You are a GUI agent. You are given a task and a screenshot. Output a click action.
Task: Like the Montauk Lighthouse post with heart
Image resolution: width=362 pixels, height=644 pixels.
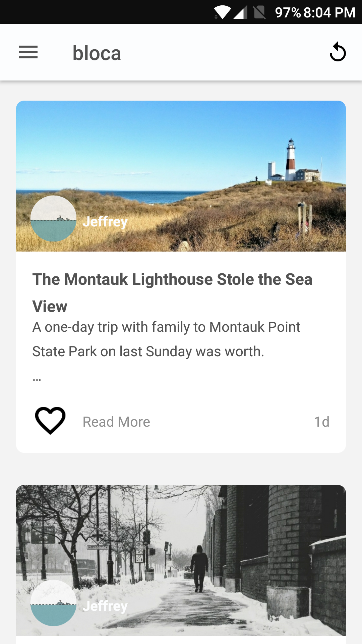[x=50, y=421]
